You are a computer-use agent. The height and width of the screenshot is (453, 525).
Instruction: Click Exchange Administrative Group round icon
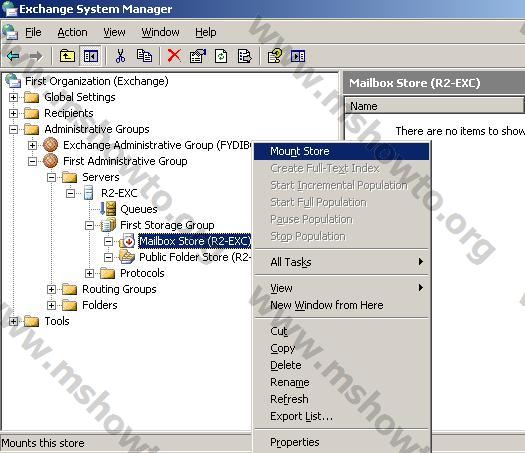coord(51,145)
